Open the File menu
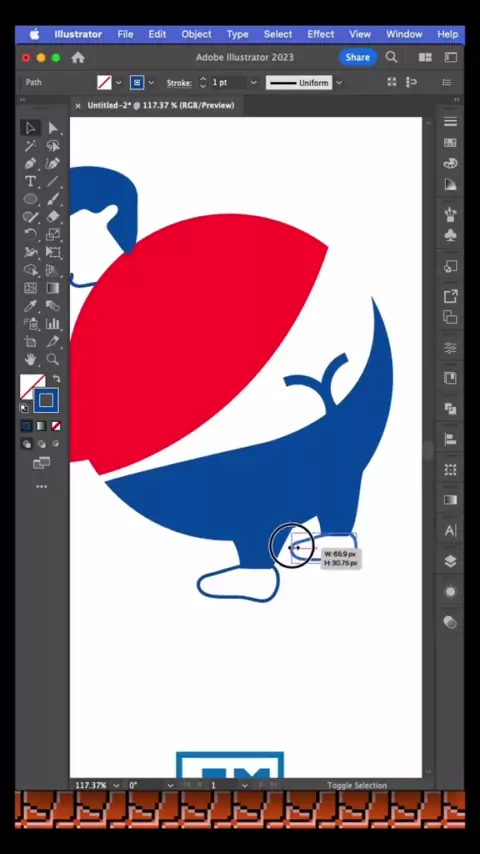The image size is (480, 854). 125,34
